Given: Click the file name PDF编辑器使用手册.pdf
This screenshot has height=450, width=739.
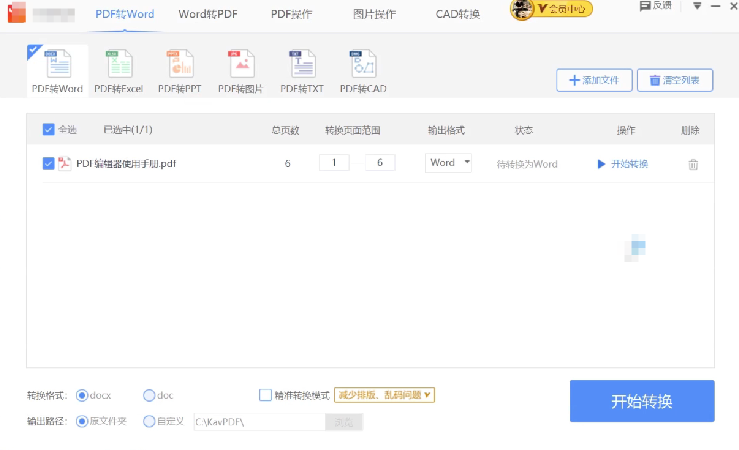Looking at the screenshot, I should (x=126, y=164).
